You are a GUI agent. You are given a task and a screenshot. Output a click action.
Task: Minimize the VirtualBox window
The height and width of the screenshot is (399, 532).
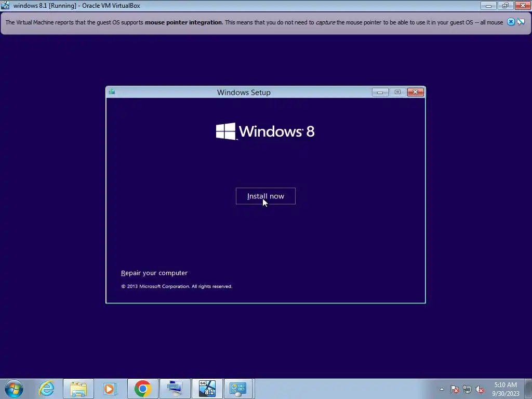click(488, 5)
